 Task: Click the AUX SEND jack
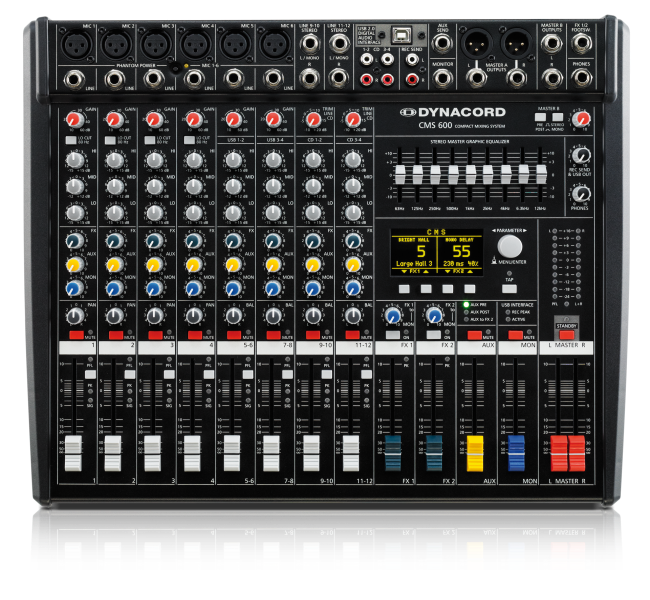point(442,43)
